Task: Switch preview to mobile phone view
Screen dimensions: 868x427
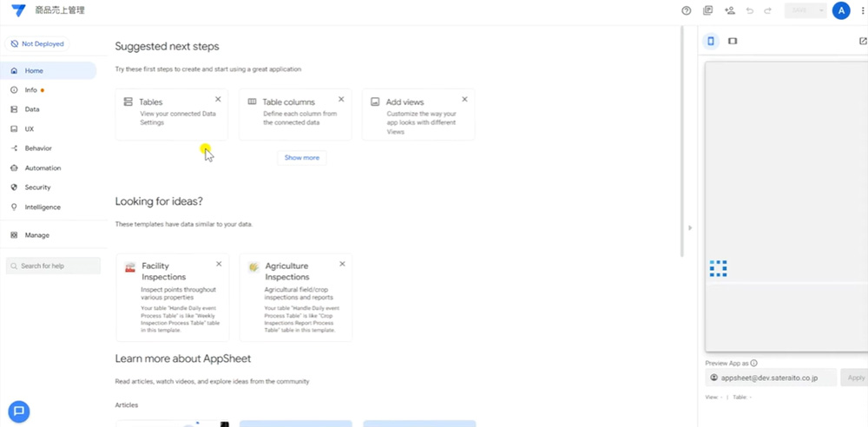Action: tap(711, 41)
